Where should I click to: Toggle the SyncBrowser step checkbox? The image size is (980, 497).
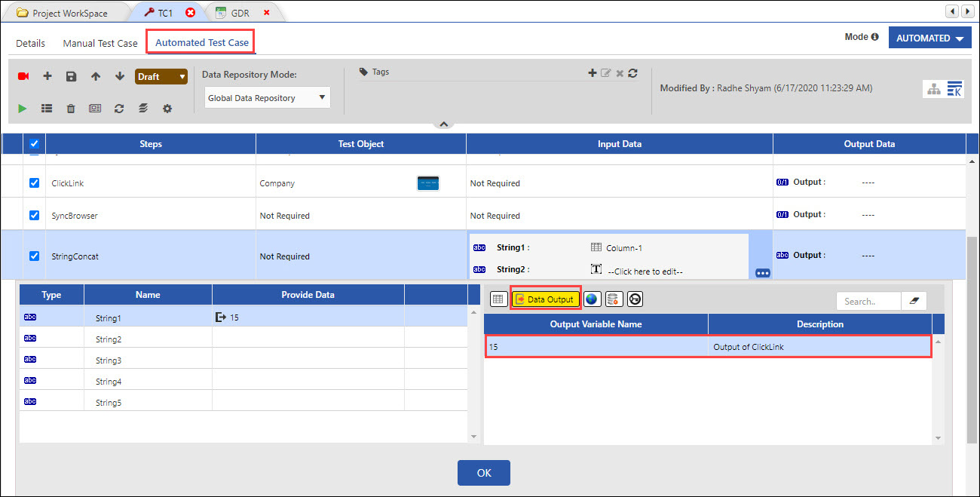coord(34,216)
